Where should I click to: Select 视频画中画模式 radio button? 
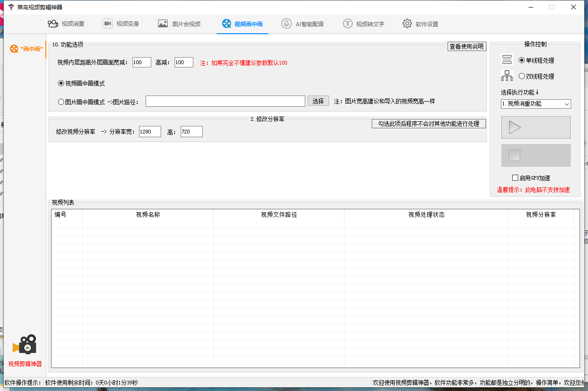pos(61,83)
